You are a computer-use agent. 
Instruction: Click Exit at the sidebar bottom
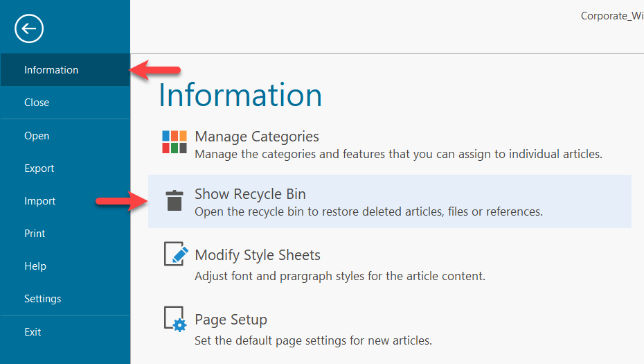pyautogui.click(x=33, y=332)
